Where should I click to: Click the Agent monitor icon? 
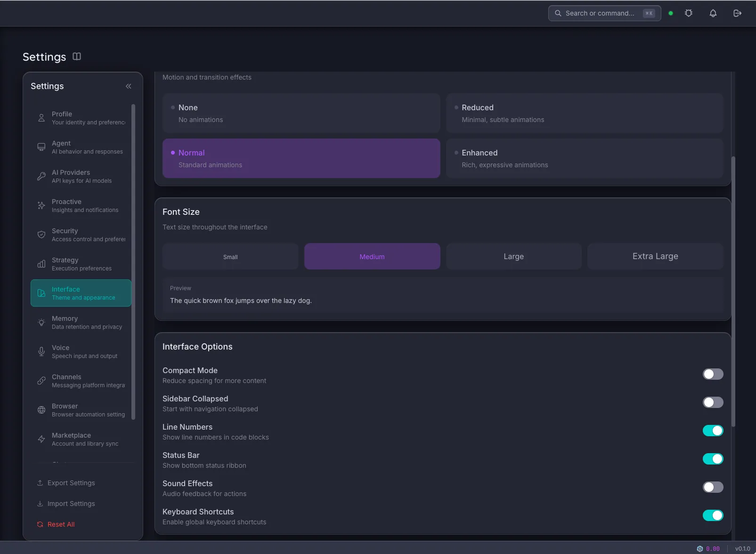(x=41, y=147)
